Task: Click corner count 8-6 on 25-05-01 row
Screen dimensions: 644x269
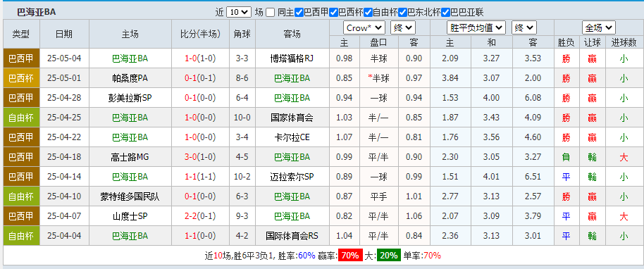Action: coord(242,78)
